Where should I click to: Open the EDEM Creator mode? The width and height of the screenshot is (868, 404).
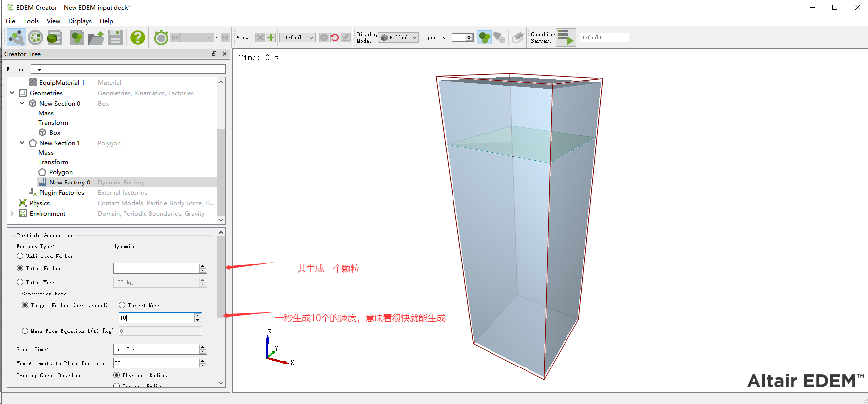pos(16,37)
